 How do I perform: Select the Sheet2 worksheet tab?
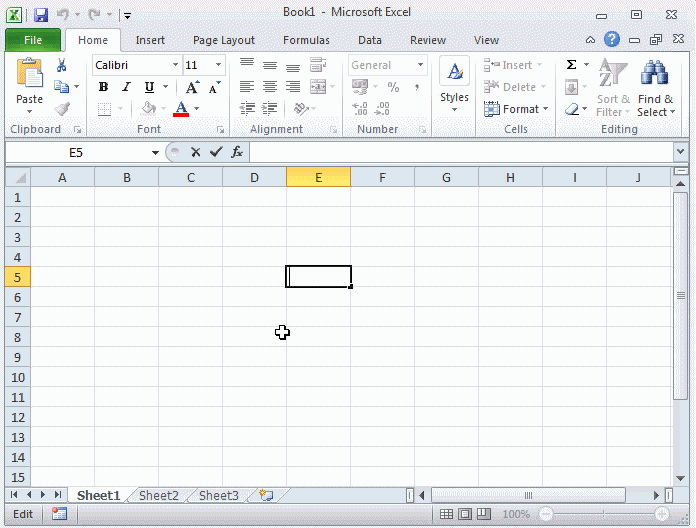[x=159, y=495]
